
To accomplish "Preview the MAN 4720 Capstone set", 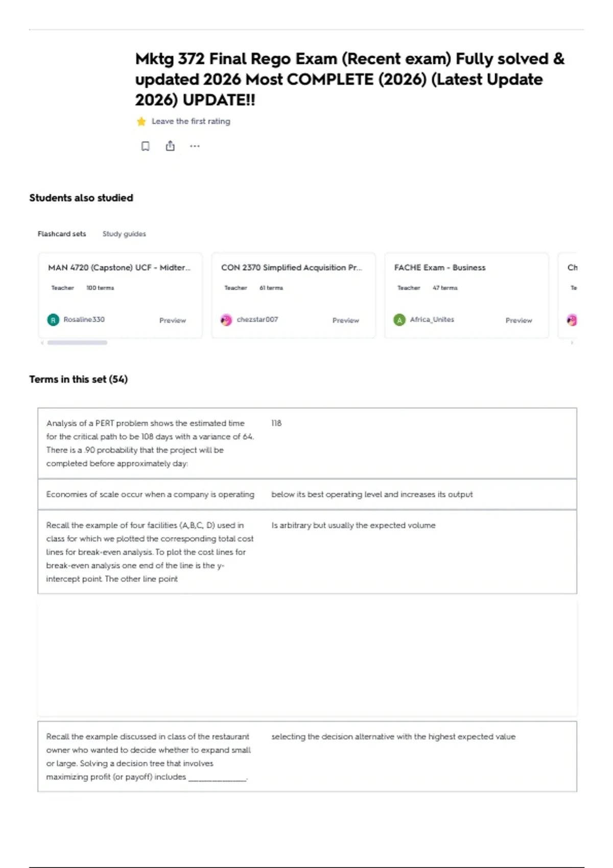I will [x=173, y=321].
